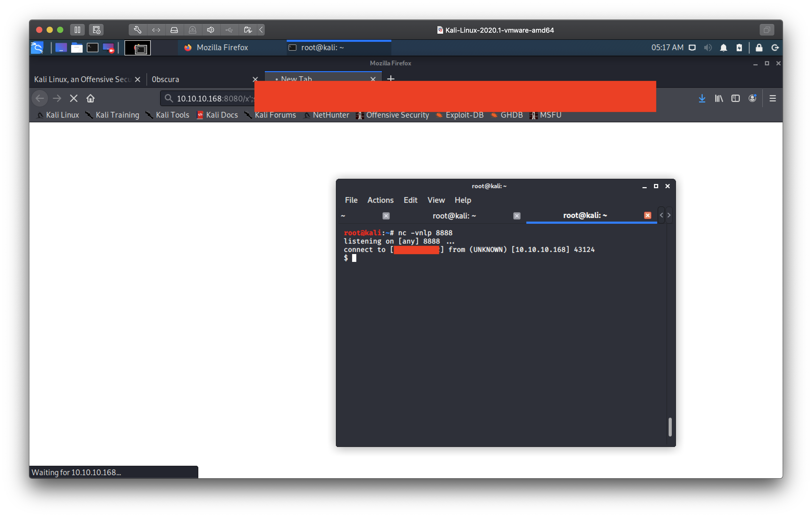Stop loading the current page
The image size is (812, 517).
point(74,99)
